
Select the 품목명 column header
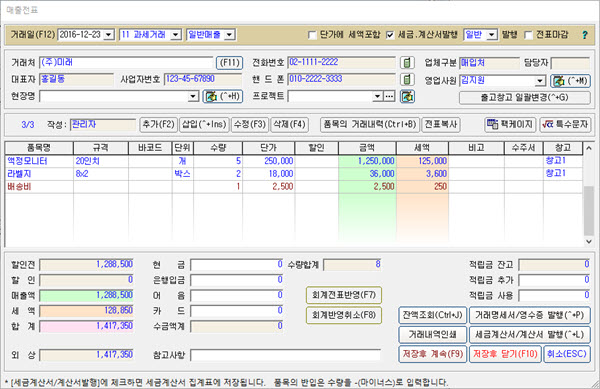click(39, 148)
